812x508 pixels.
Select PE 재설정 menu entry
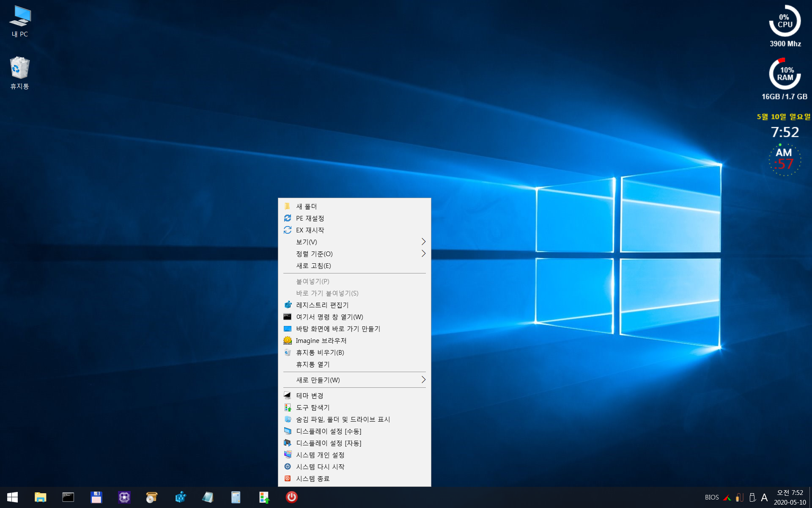click(354, 218)
